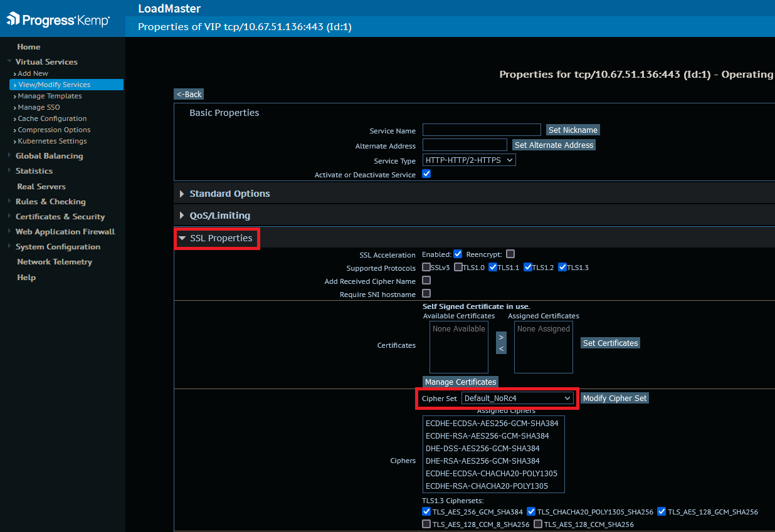This screenshot has width=775, height=532.
Task: Enable the SSLv3 protocol checkbox
Action: click(426, 267)
